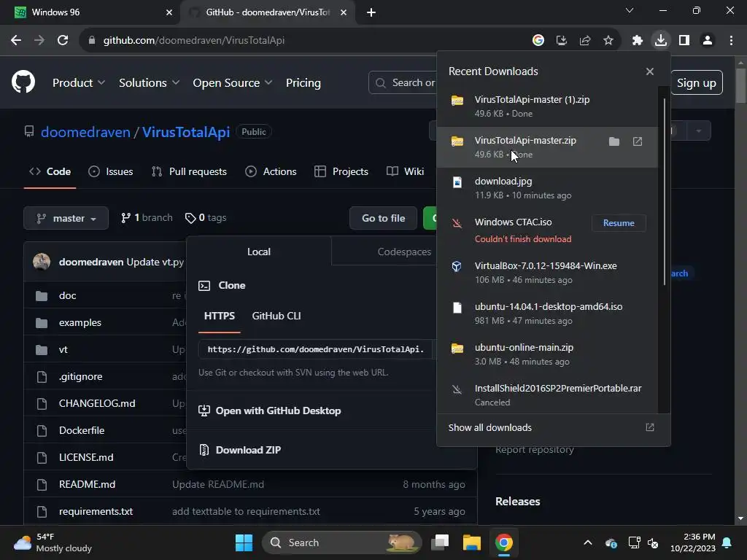
Task: Click Pricing in the header
Action: tap(303, 83)
